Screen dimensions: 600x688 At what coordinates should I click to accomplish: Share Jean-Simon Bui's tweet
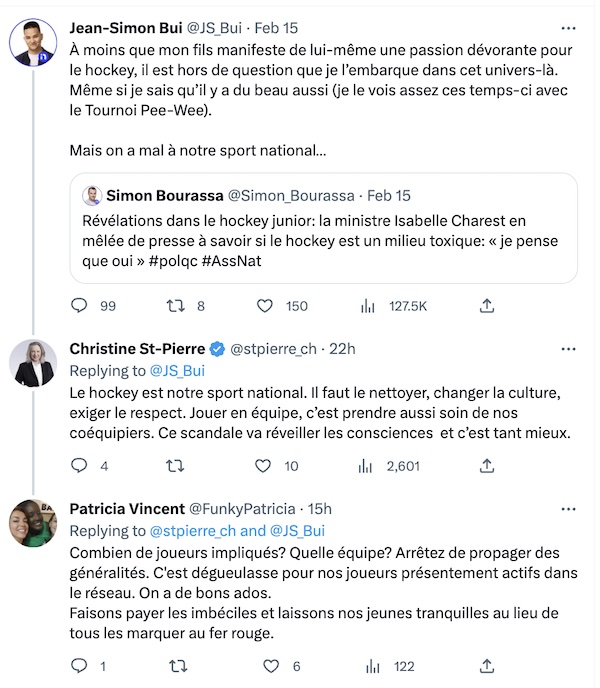coord(487,305)
